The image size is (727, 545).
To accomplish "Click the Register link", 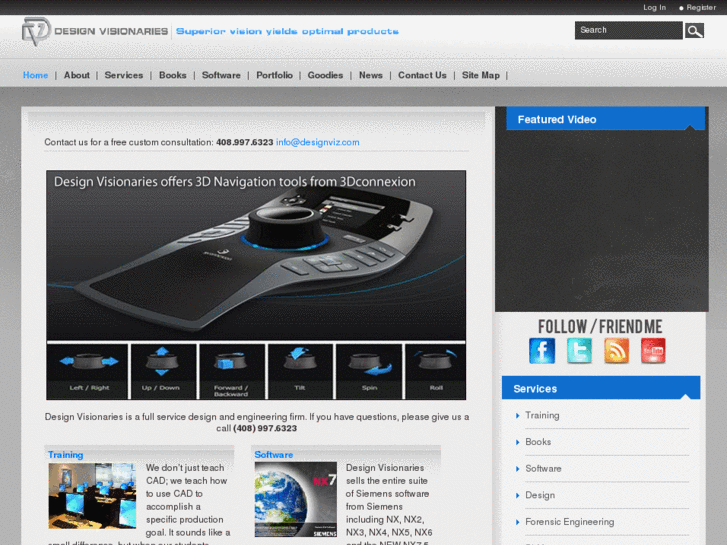I will pyautogui.click(x=701, y=7).
